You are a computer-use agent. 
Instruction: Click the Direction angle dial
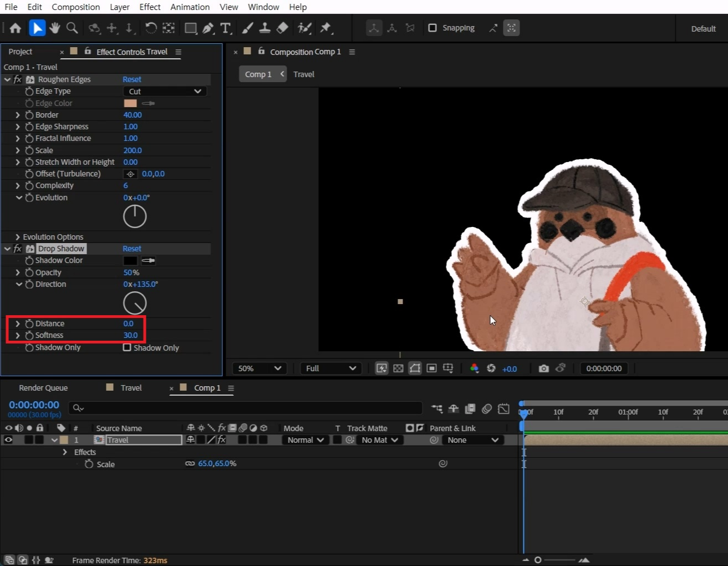(x=135, y=303)
